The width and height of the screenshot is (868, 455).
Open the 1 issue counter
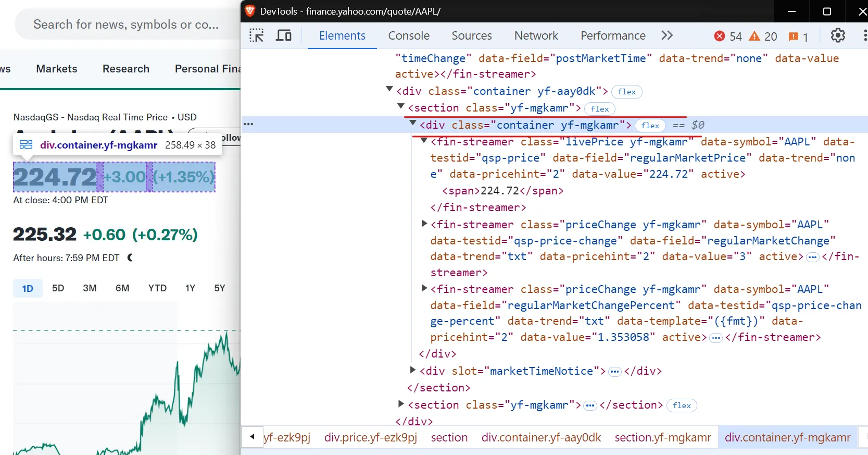(798, 36)
